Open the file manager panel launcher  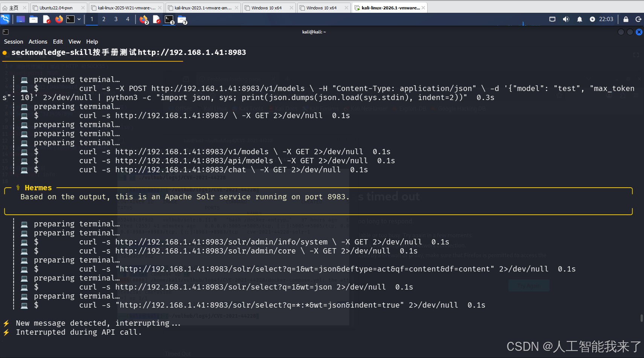tap(33, 19)
